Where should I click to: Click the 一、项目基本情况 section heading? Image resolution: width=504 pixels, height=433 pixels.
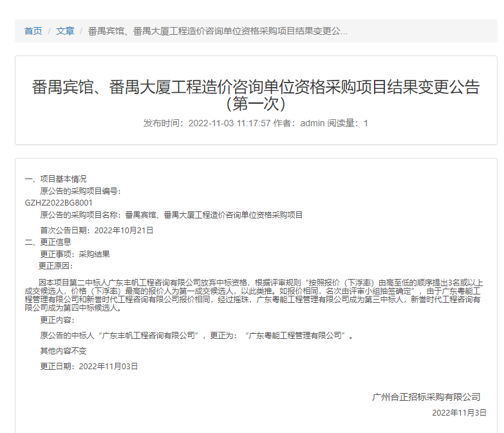coord(55,179)
